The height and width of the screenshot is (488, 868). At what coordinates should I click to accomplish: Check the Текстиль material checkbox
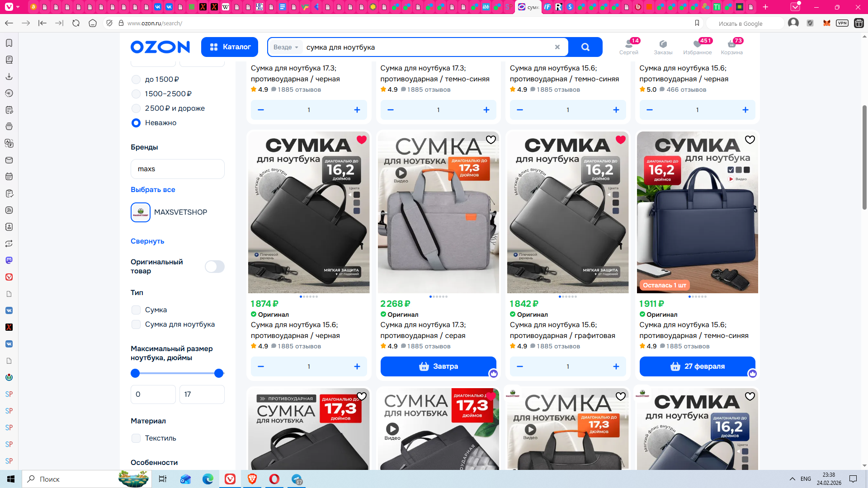coord(136,438)
